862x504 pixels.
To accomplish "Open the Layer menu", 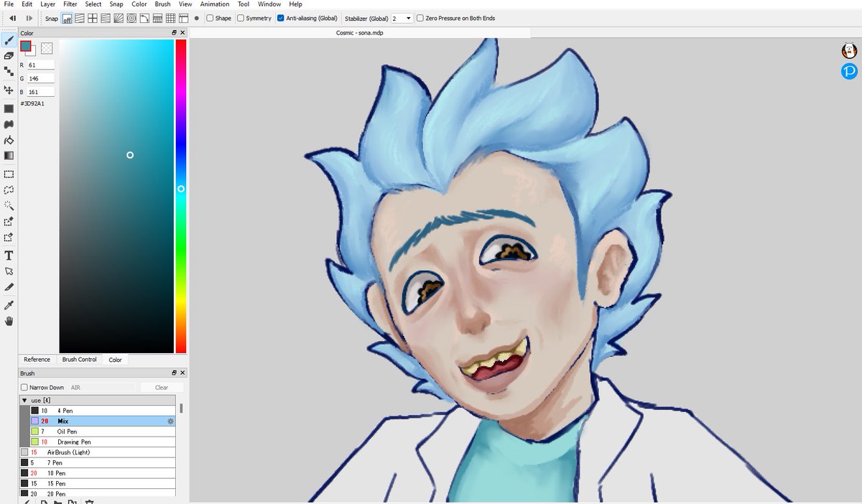I will (47, 4).
